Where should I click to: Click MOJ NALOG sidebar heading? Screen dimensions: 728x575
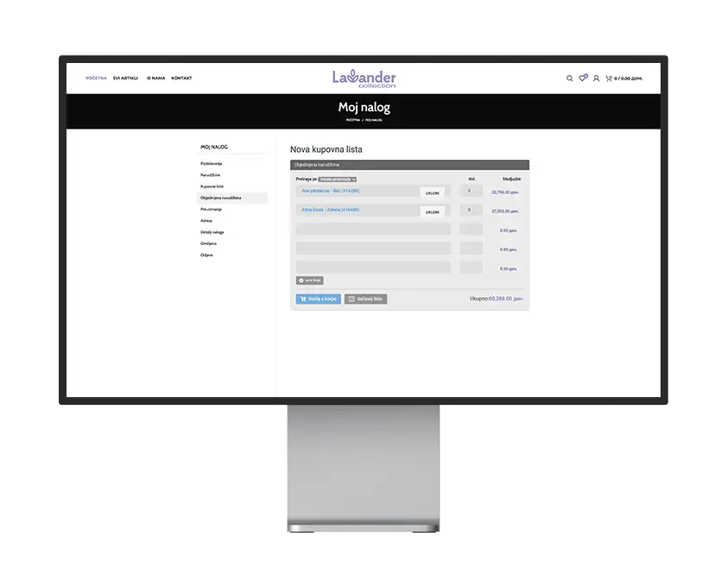214,147
